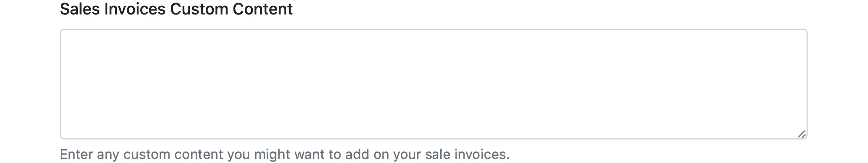Image resolution: width=868 pixels, height=163 pixels.
Task: Click the word "might" in the description
Action: coord(271,155)
